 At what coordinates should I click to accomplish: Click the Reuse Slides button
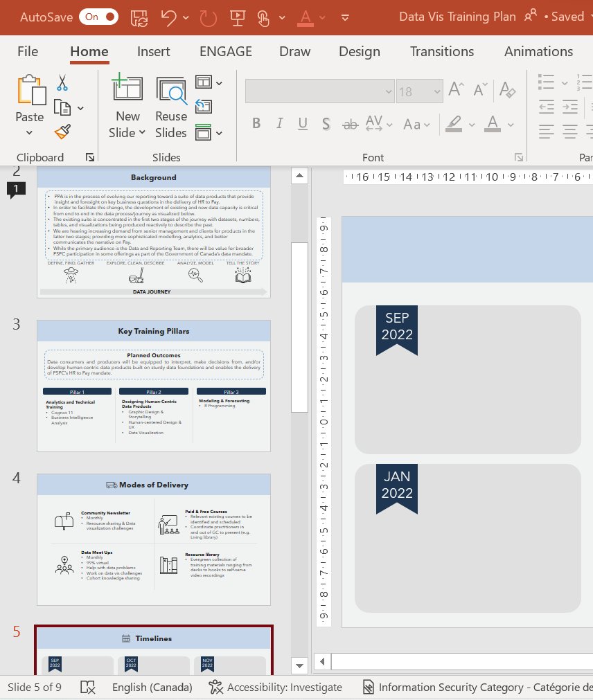(x=171, y=107)
